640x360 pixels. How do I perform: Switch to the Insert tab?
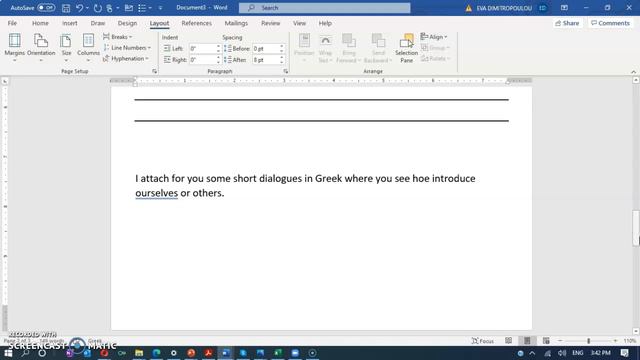(69, 23)
